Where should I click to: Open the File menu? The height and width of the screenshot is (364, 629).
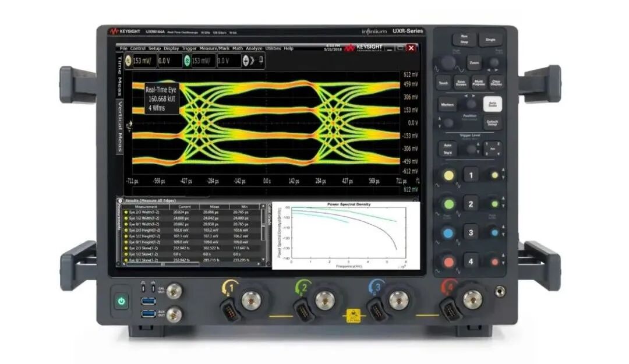pos(123,48)
